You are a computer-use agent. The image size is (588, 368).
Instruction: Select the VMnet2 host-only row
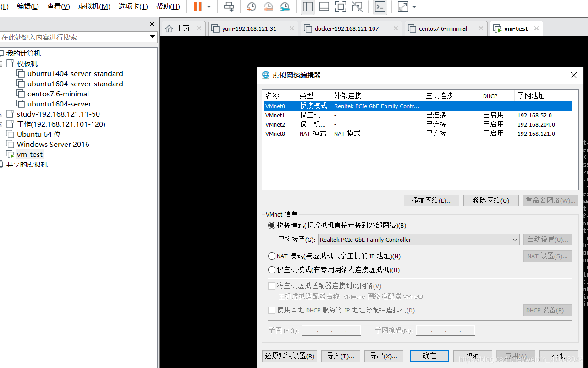click(x=418, y=124)
